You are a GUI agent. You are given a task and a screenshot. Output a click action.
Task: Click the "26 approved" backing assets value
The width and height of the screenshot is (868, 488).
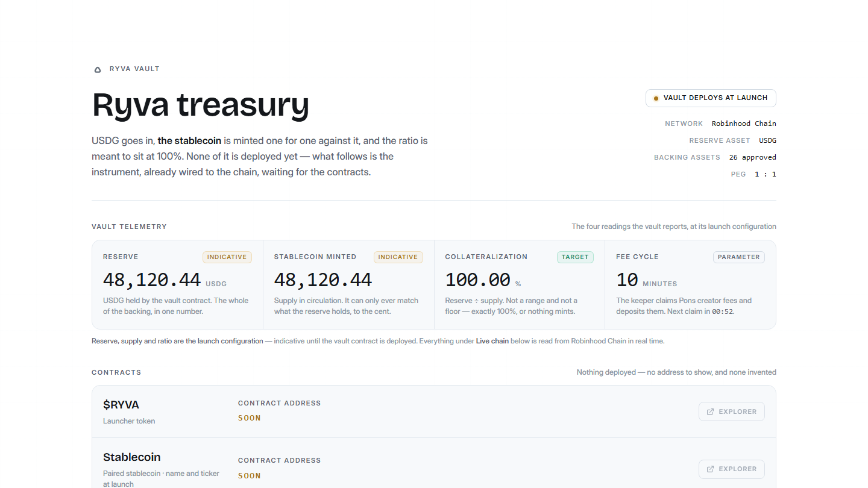point(752,157)
